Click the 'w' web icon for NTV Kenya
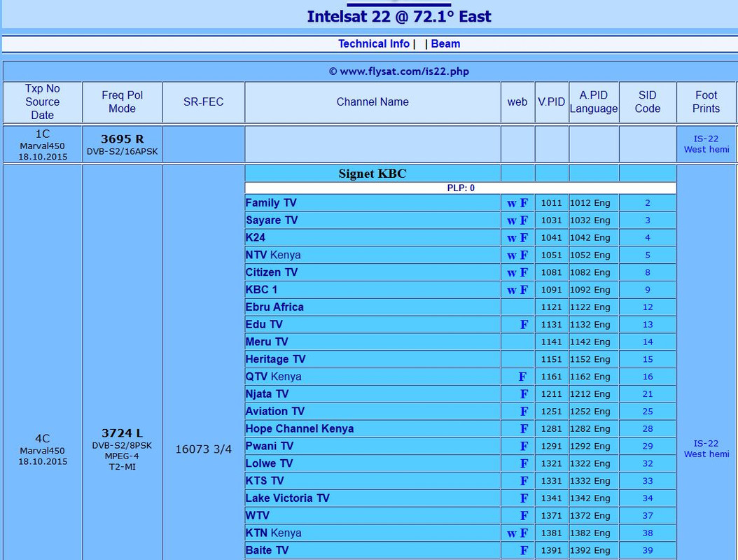 pyautogui.click(x=512, y=256)
